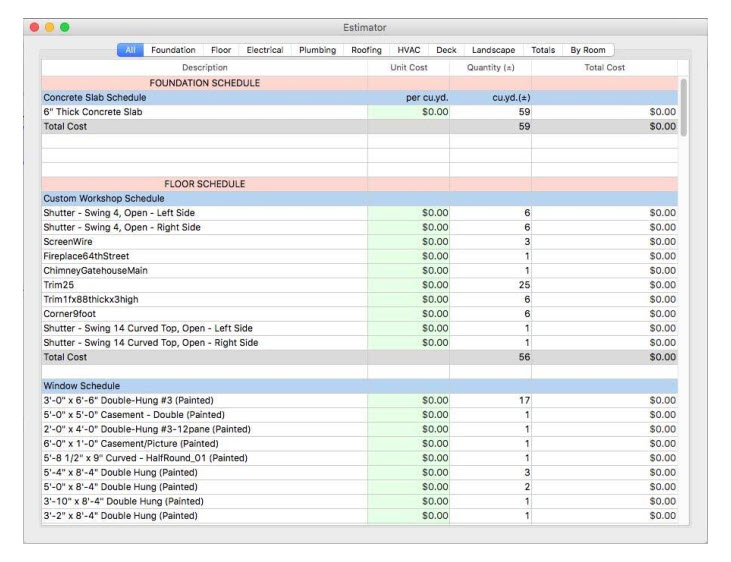Select 5'-4" x 8'-4" Double Hung row
731x562 pixels.
(359, 472)
